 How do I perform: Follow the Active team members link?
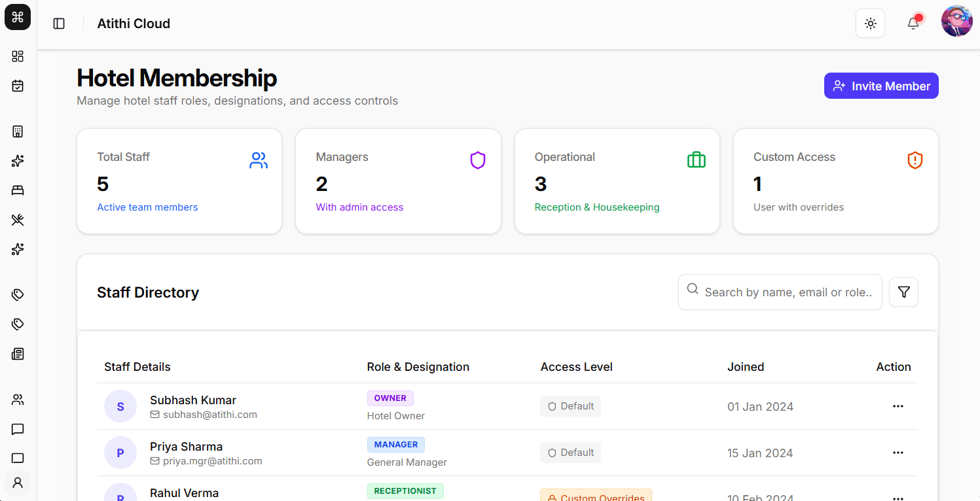pos(147,207)
